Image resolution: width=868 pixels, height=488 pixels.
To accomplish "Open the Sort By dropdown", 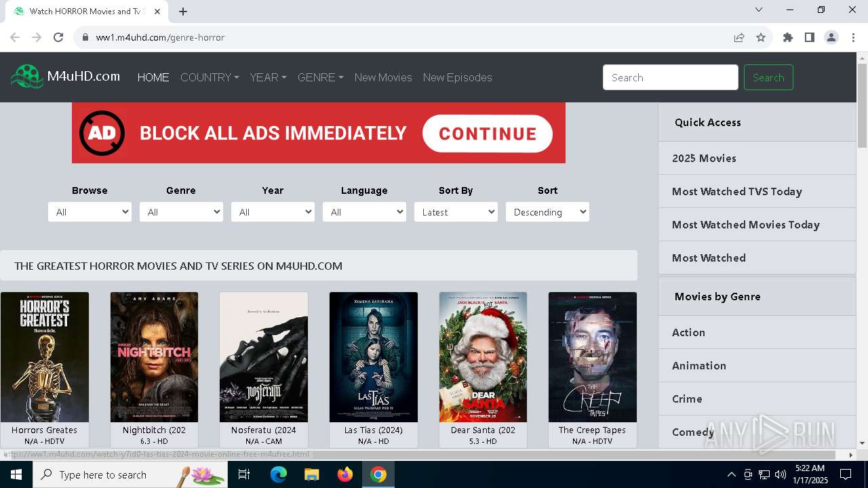I will click(x=456, y=212).
